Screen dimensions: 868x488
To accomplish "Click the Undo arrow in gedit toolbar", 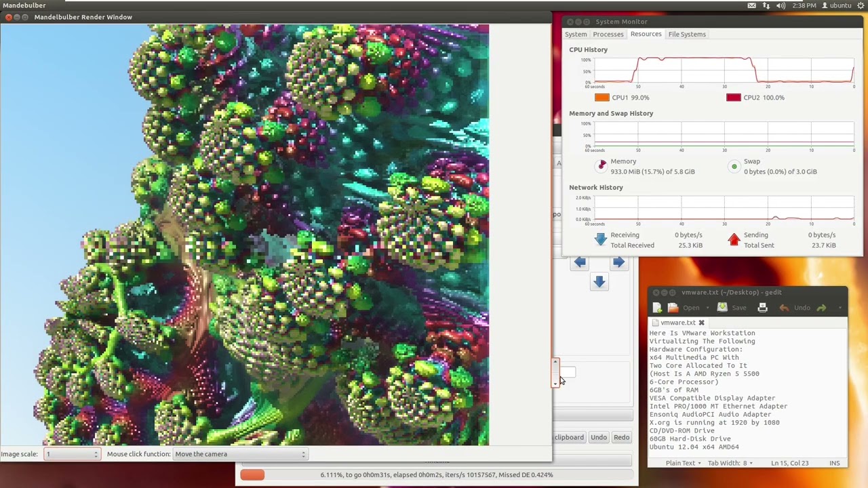I will pos(784,308).
